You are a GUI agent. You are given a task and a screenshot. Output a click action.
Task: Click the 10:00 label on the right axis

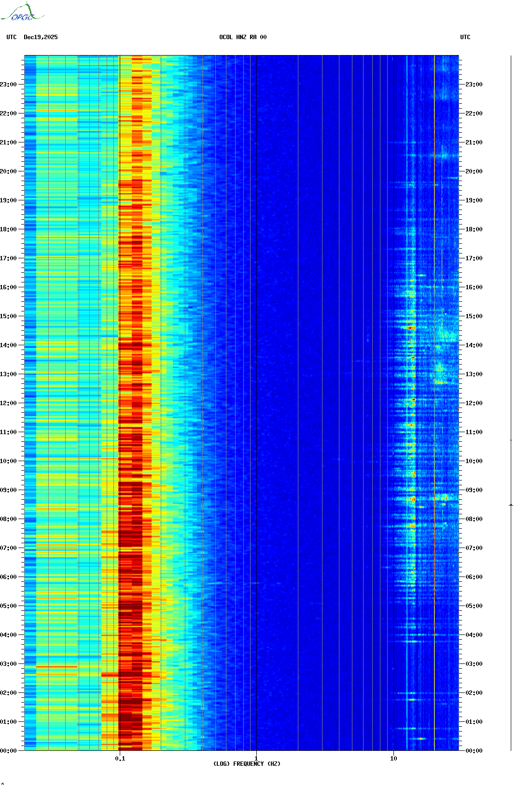pos(474,461)
